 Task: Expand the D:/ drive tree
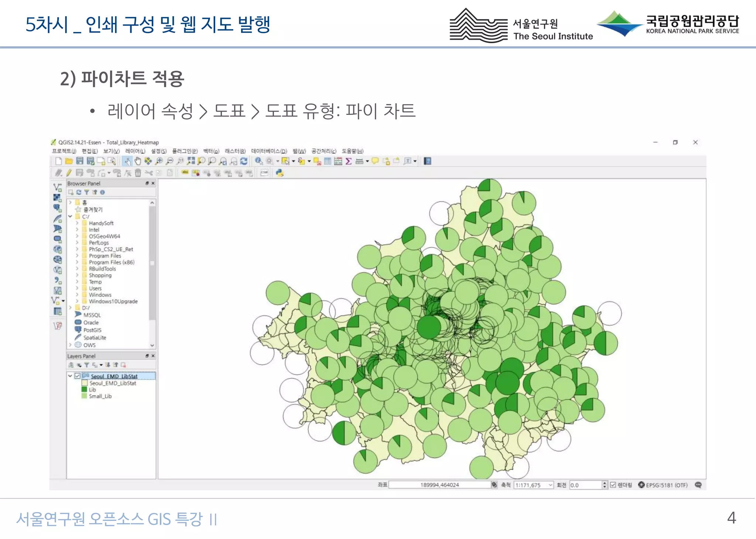click(x=70, y=308)
